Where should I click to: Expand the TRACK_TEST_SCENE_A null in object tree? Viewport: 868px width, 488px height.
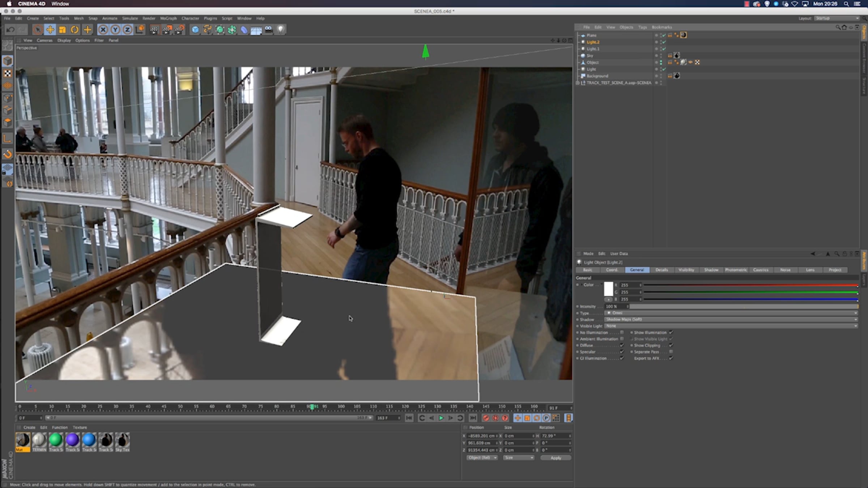pyautogui.click(x=578, y=83)
